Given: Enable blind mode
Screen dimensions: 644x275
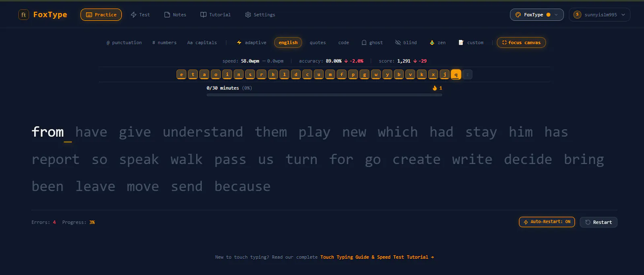Looking at the screenshot, I should coord(406,42).
